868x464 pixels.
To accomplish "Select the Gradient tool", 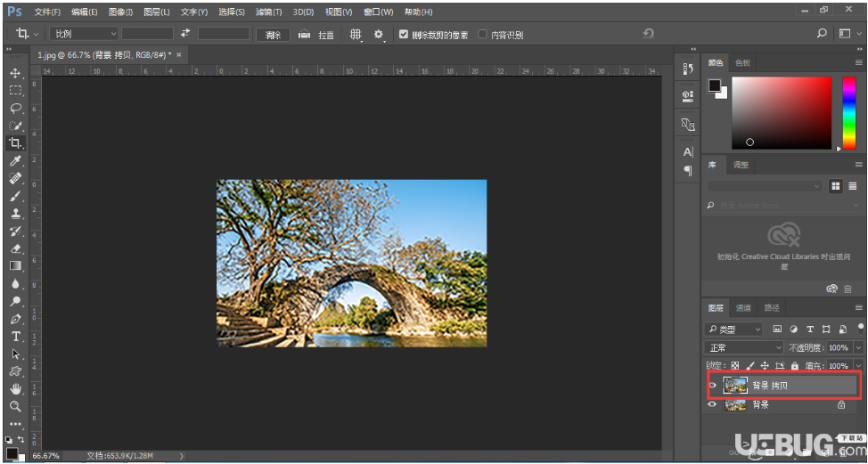I will tap(15, 266).
